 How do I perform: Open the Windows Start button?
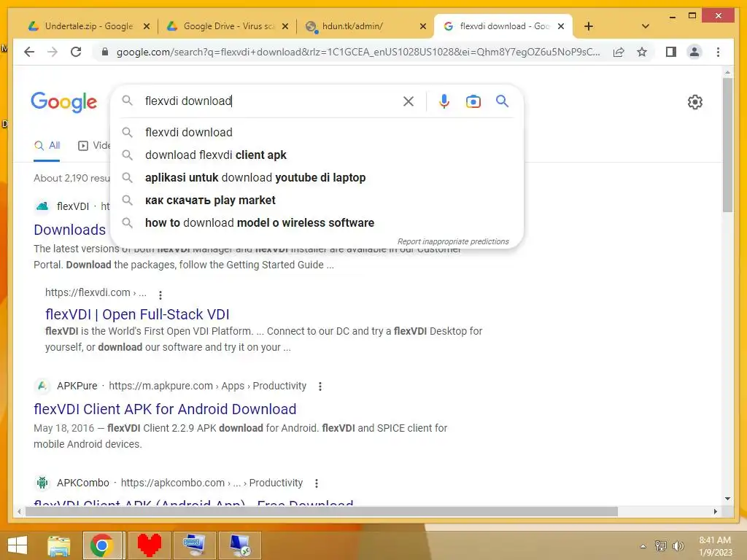(x=18, y=545)
